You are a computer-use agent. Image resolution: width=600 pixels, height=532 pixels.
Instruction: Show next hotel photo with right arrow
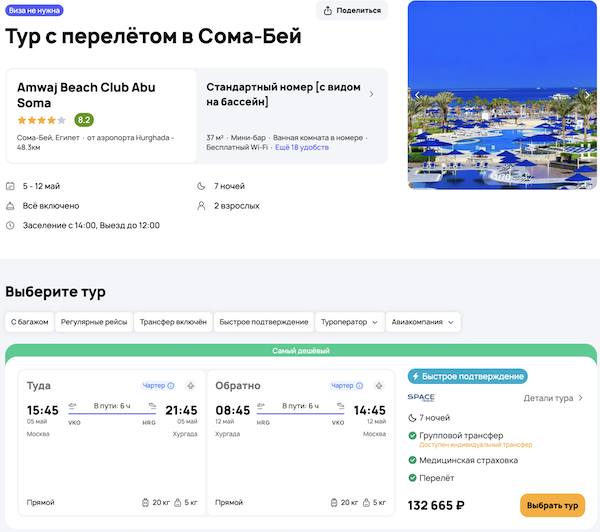pos(585,95)
